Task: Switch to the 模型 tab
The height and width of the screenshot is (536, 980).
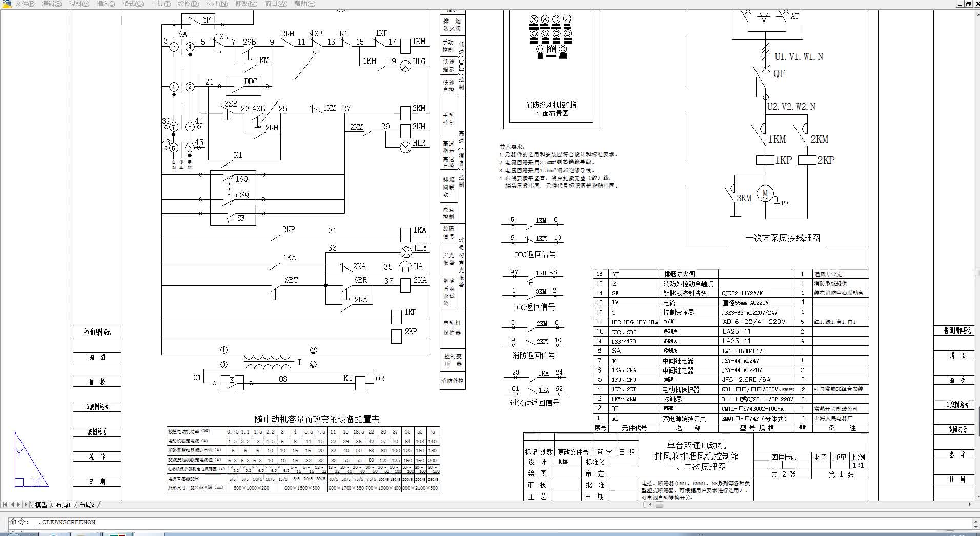Action: (x=42, y=505)
